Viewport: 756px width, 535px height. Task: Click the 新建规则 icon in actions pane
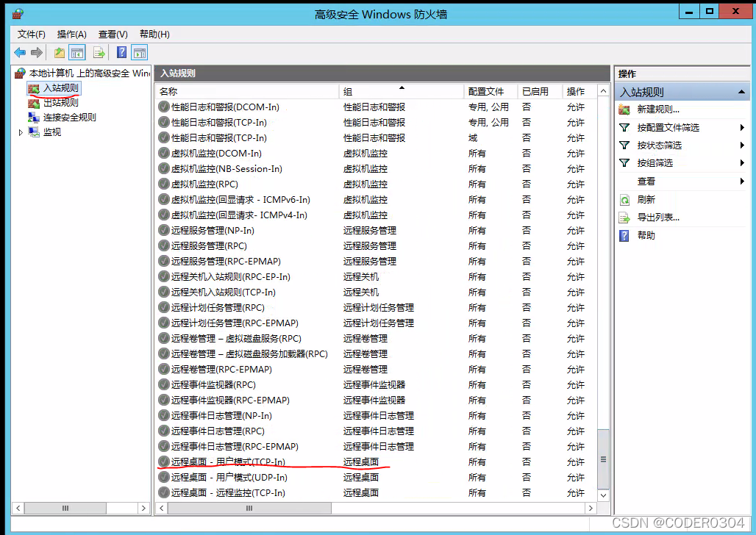[x=624, y=109]
